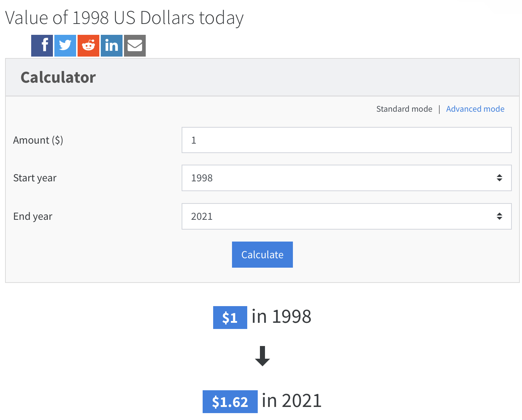The height and width of the screenshot is (420, 522).
Task: Switch to Advanced mode
Action: 475,109
